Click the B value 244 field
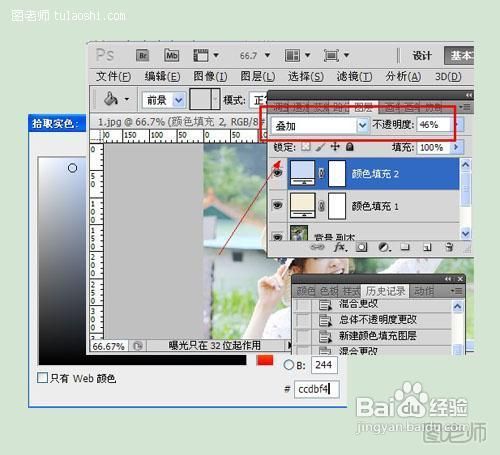The image size is (500, 455). (x=324, y=365)
